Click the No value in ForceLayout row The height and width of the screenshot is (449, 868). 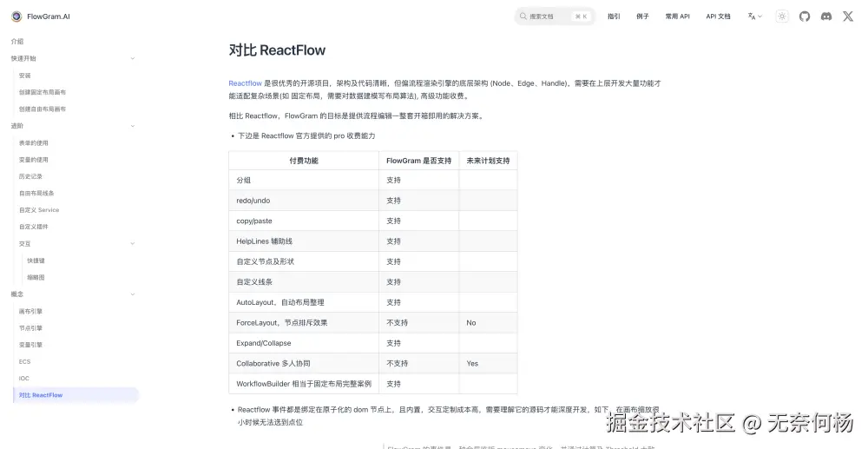click(471, 323)
